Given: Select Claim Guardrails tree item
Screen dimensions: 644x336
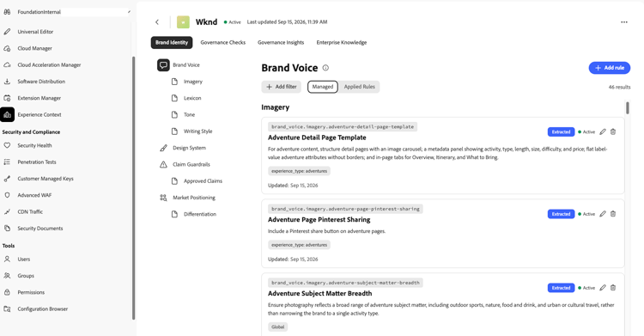Looking at the screenshot, I should (x=191, y=164).
